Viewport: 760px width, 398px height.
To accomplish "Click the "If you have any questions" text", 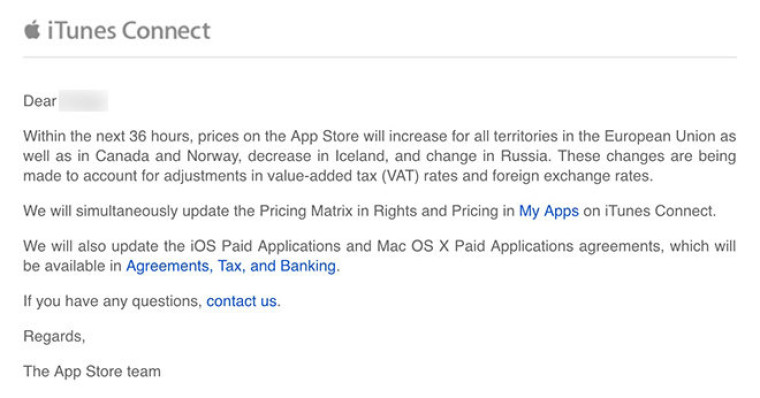I will tap(112, 301).
